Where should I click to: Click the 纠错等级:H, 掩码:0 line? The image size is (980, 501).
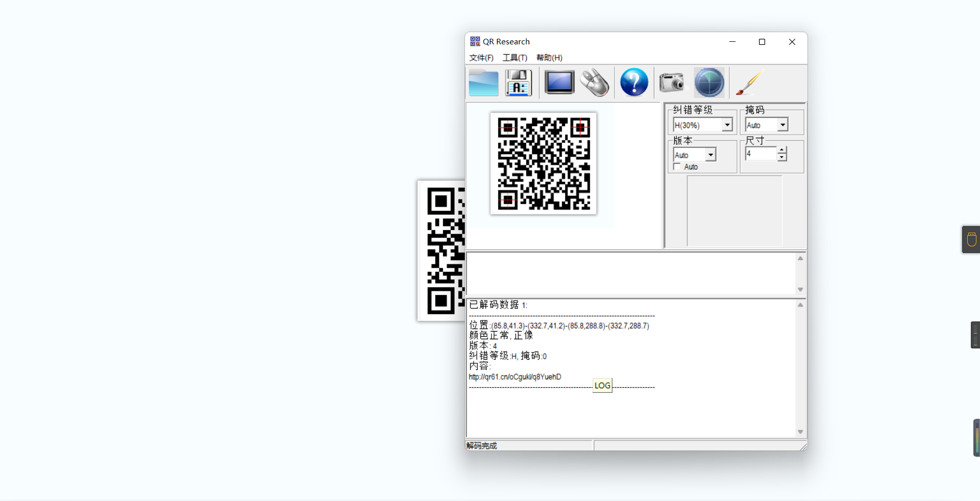[508, 356]
